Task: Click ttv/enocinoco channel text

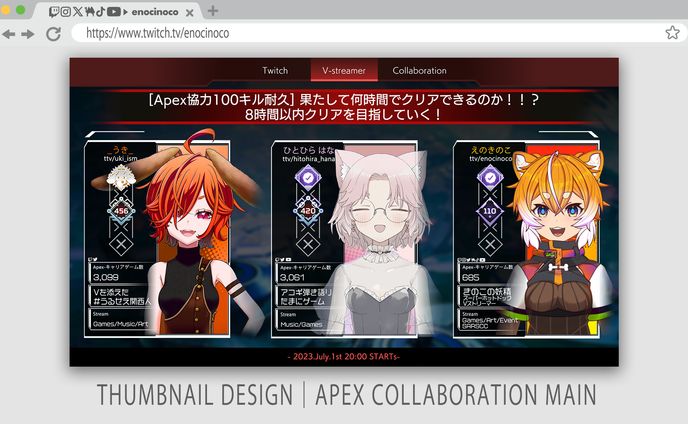Action: (x=491, y=158)
